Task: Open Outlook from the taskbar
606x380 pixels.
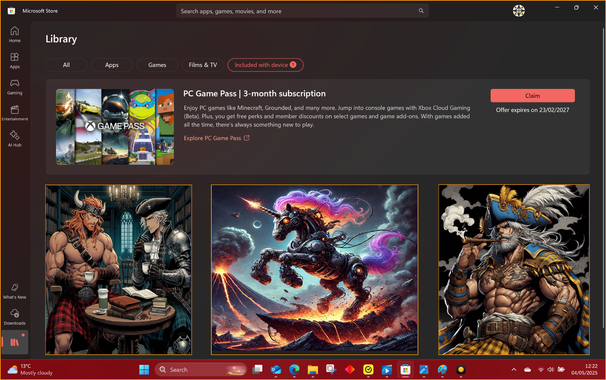Action: [276, 370]
